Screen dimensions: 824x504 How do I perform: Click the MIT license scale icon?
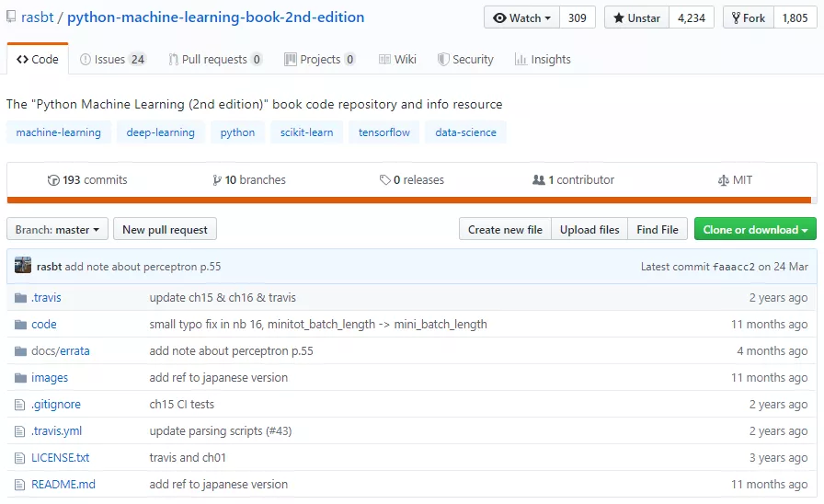click(x=723, y=180)
